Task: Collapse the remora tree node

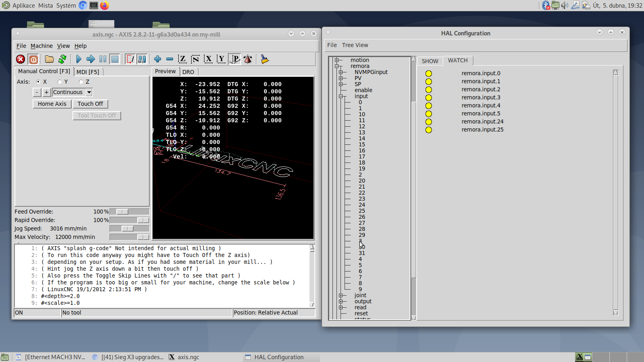Action: click(336, 66)
